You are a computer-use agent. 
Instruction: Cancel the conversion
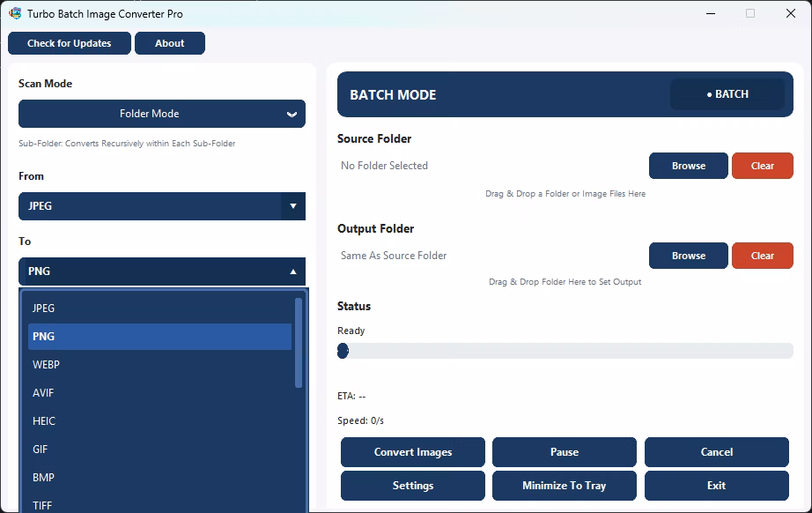pos(717,452)
